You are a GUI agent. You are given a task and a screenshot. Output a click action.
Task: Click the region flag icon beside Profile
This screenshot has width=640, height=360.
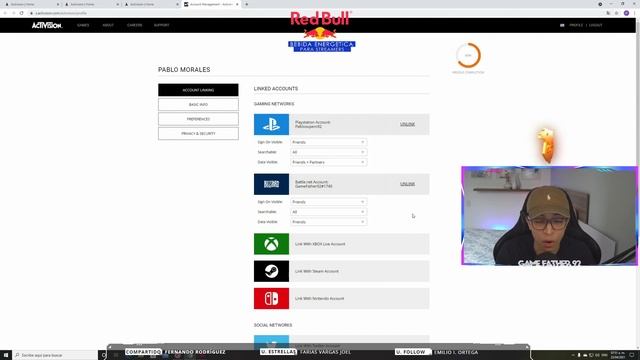click(562, 25)
